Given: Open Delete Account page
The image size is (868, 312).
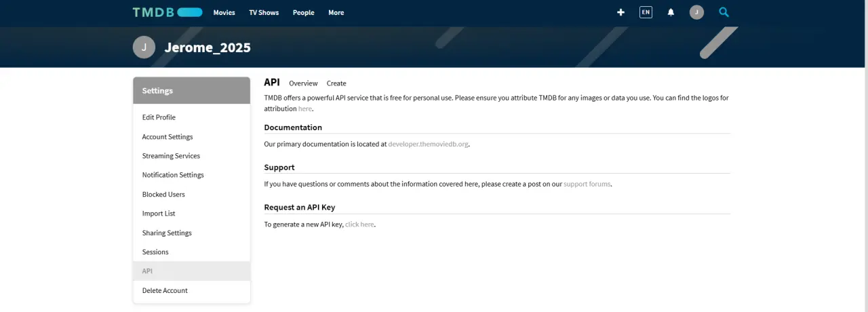Looking at the screenshot, I should click(192, 290).
